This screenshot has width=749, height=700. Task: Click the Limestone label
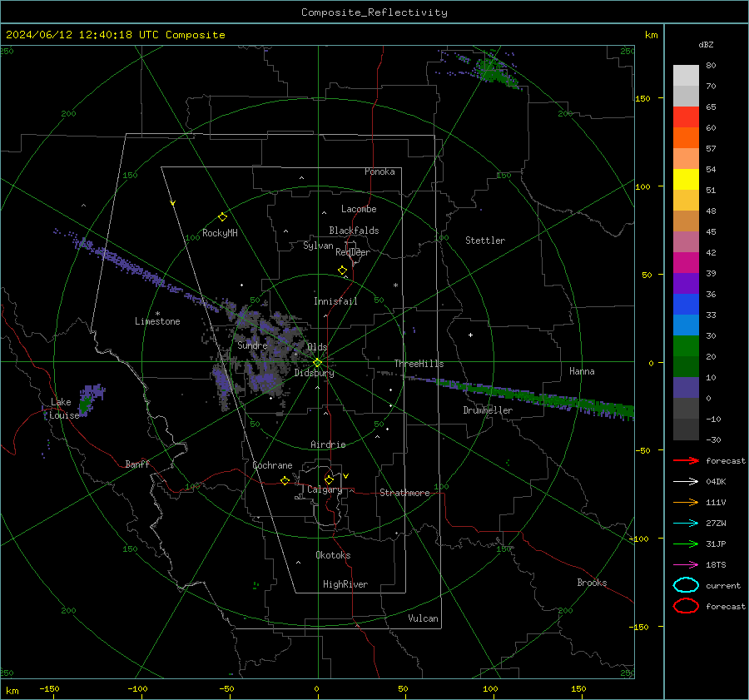click(157, 321)
